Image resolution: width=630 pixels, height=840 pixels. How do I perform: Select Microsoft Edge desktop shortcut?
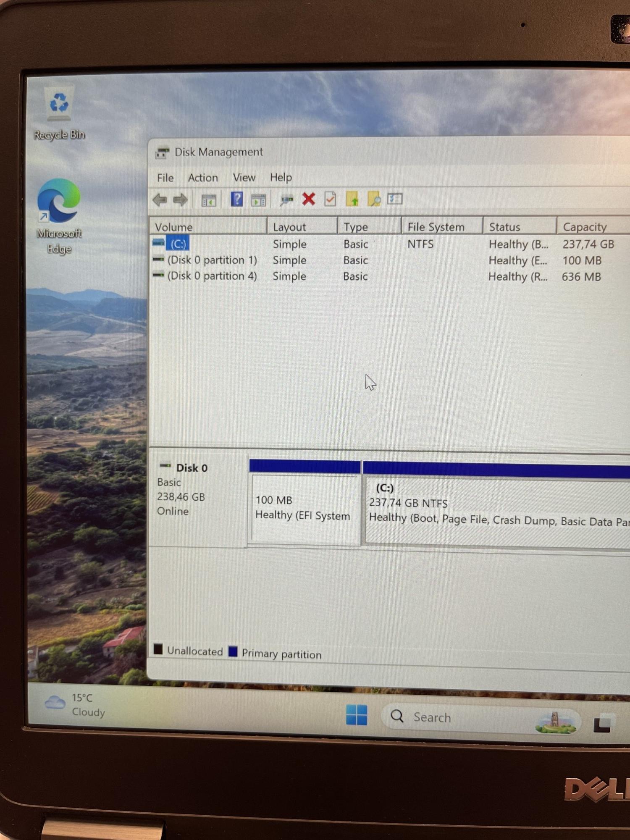click(x=59, y=217)
